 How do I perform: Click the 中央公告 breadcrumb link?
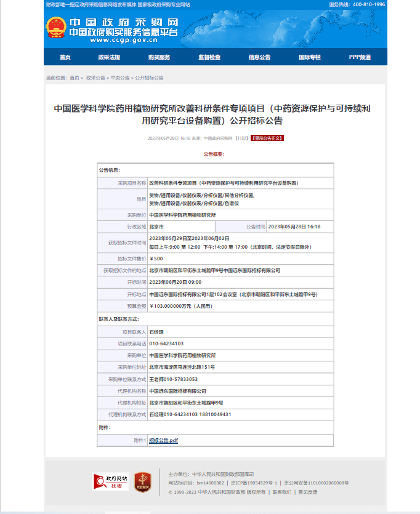(x=120, y=78)
